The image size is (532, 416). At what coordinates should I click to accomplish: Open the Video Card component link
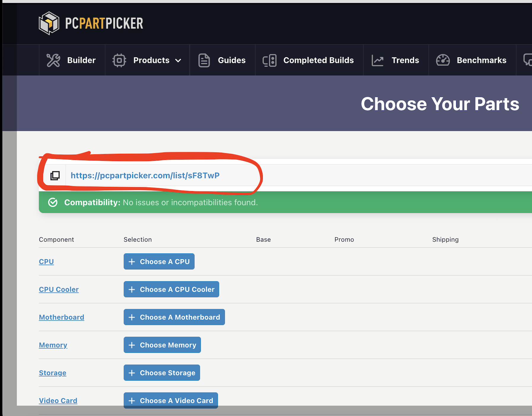(58, 401)
